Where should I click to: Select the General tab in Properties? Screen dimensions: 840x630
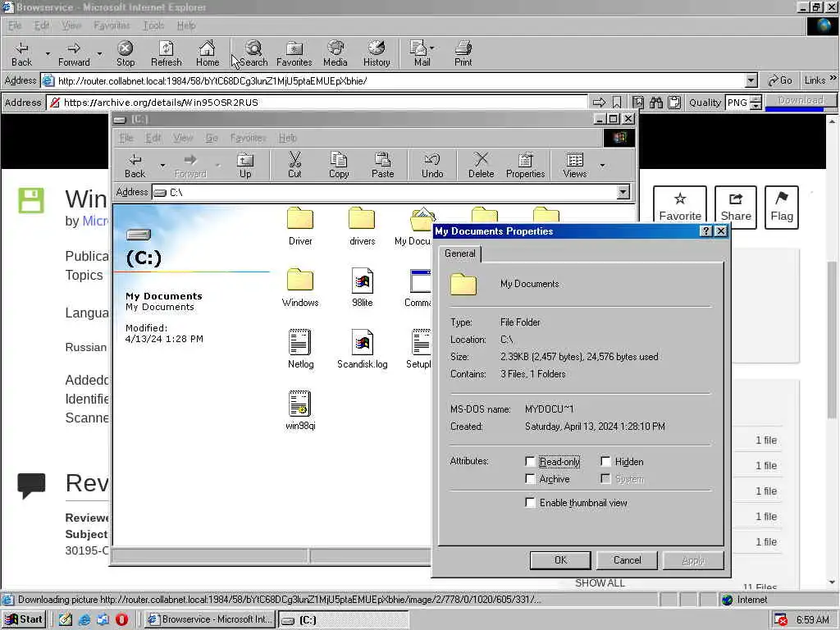click(x=459, y=253)
